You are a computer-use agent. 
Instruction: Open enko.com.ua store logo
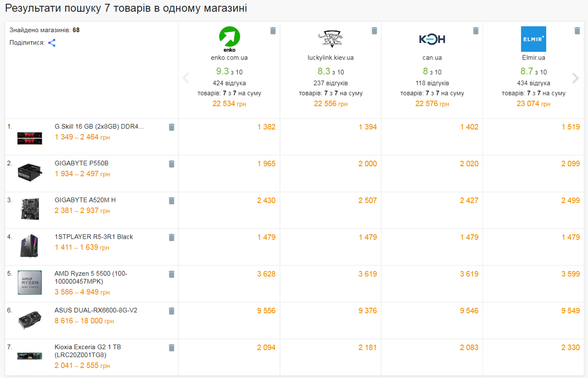point(229,39)
